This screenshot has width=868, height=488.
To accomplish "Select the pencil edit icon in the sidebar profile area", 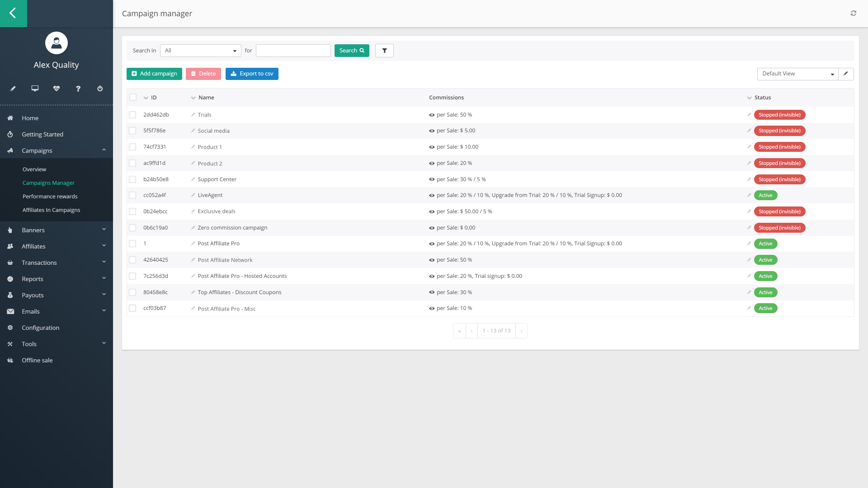I will tap(13, 89).
